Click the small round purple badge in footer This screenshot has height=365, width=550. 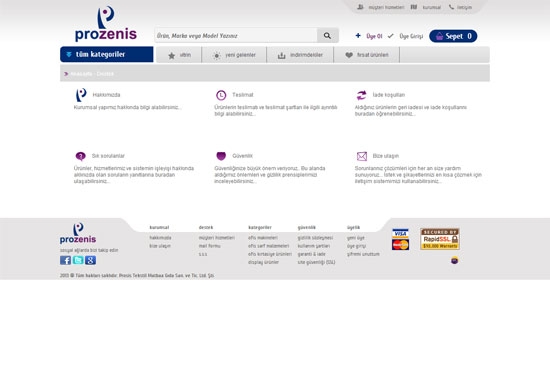click(454, 260)
